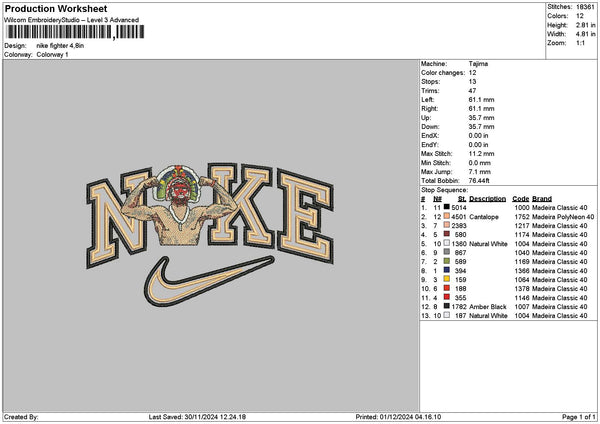Click the black swatch for stop 1 (5014 stitches)
This screenshot has height=424, width=600.
point(447,207)
